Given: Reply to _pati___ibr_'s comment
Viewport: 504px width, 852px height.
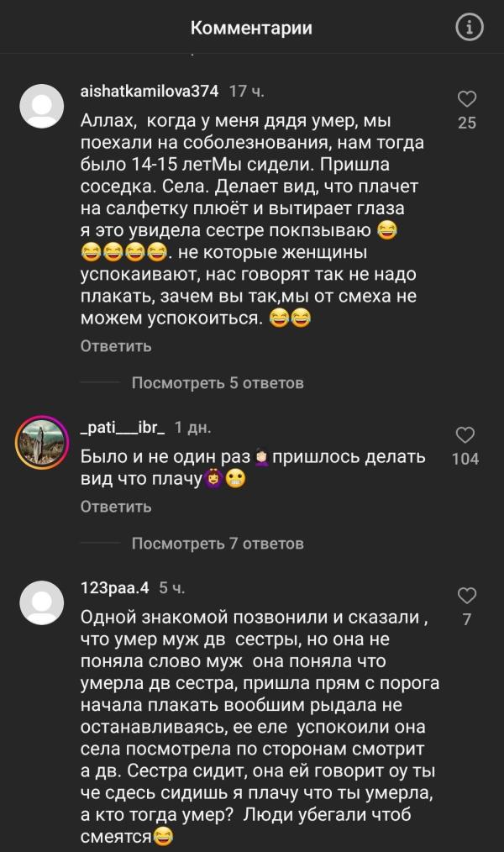Looking at the screenshot, I should (116, 507).
